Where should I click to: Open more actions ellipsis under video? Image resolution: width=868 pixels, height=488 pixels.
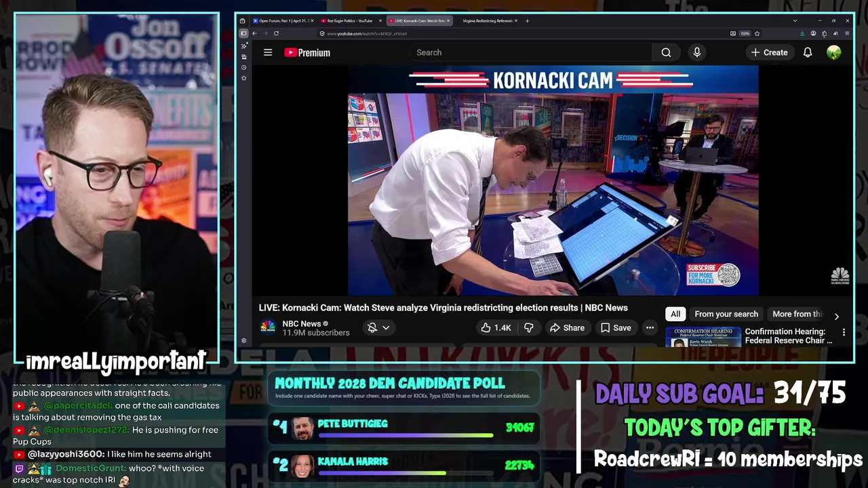point(650,327)
